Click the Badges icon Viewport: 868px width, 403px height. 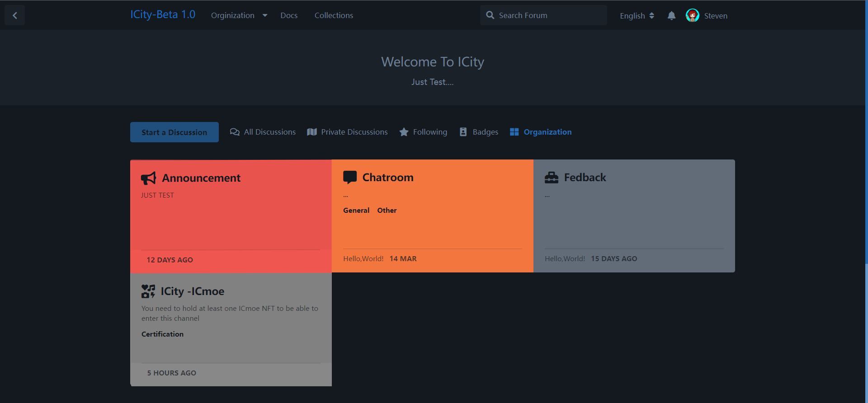[463, 132]
